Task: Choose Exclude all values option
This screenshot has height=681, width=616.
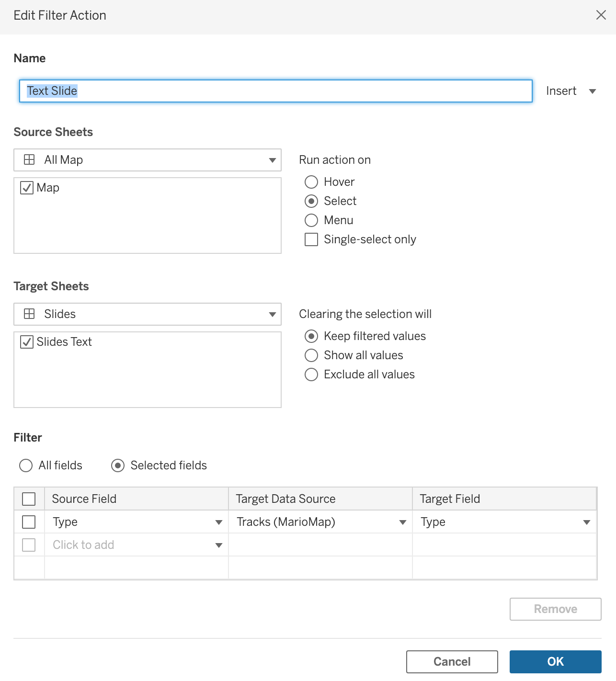Action: point(311,375)
